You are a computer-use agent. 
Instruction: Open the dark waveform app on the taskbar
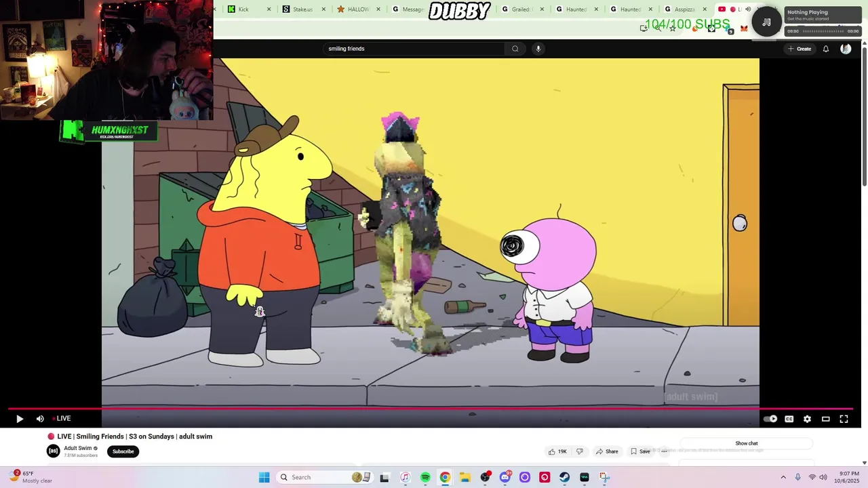[585, 477]
